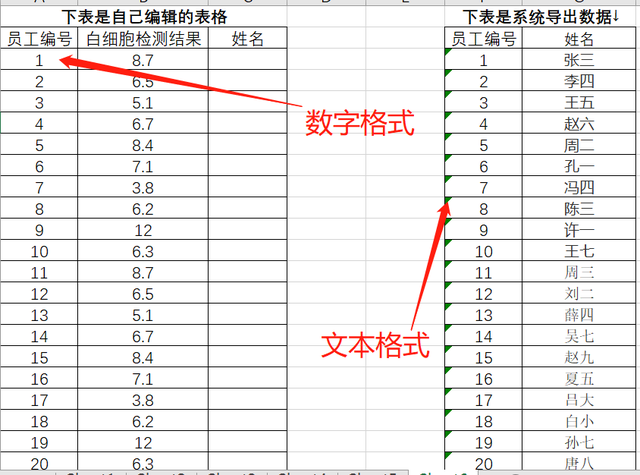
Task: Select result 7.1 for employee 16
Action: pos(143,378)
